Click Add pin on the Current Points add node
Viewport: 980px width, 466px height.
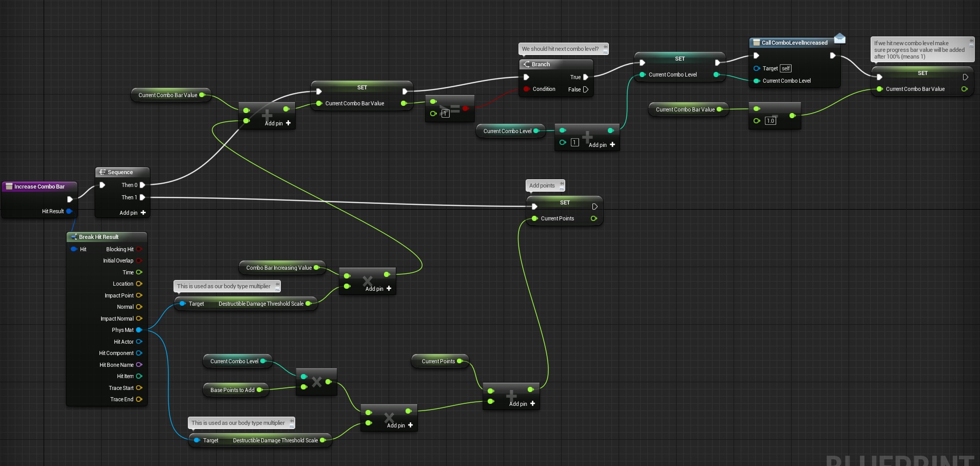(522, 404)
